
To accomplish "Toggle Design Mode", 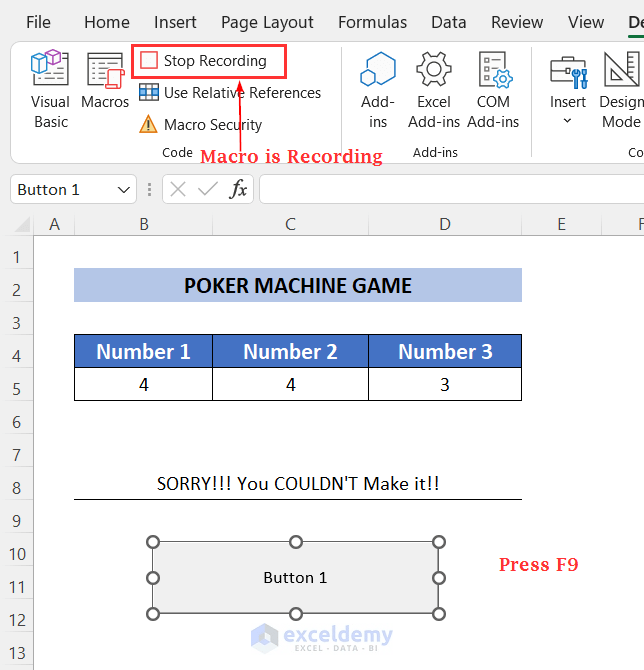I will coord(621,90).
